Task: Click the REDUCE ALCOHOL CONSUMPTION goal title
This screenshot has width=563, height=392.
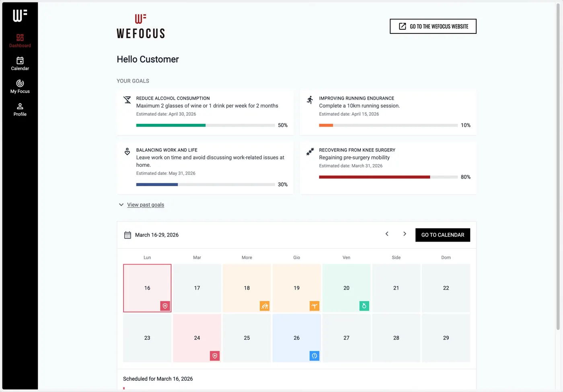Action: click(173, 98)
